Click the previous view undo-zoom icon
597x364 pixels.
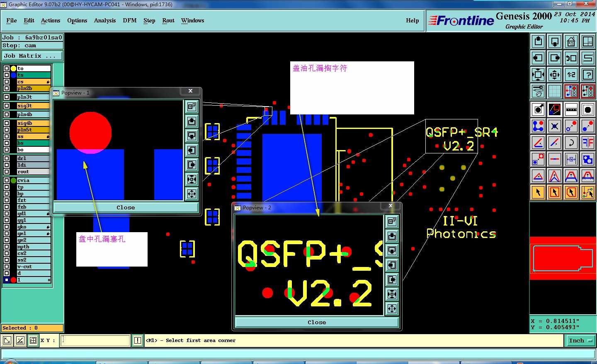point(571,58)
